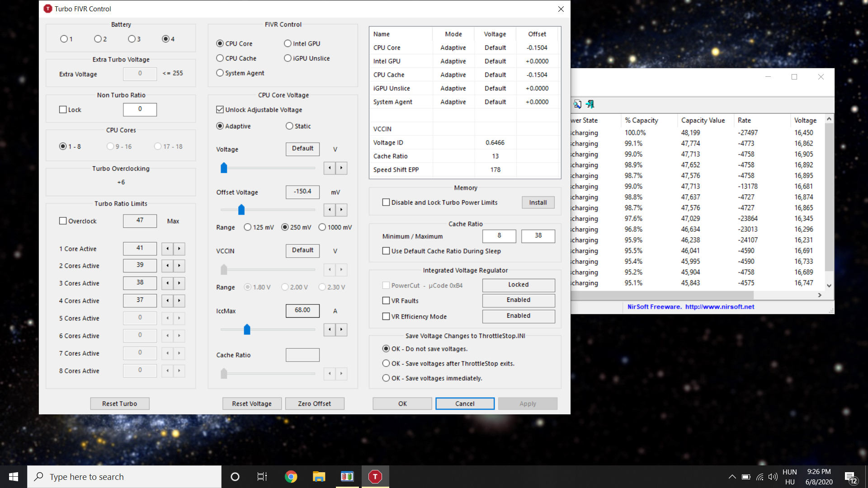Click the CPU Core Voltage slider handle
Screen dimensions: 868x488
[x=224, y=168]
